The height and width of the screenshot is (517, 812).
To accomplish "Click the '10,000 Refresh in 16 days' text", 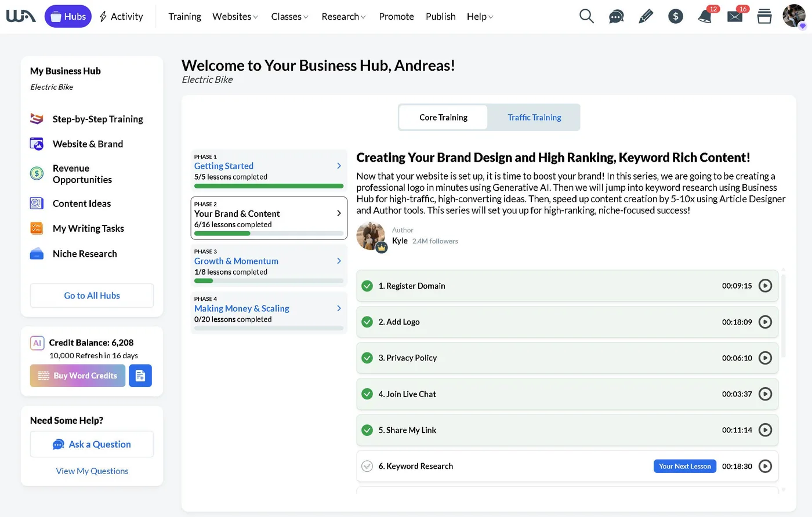I will (94, 356).
